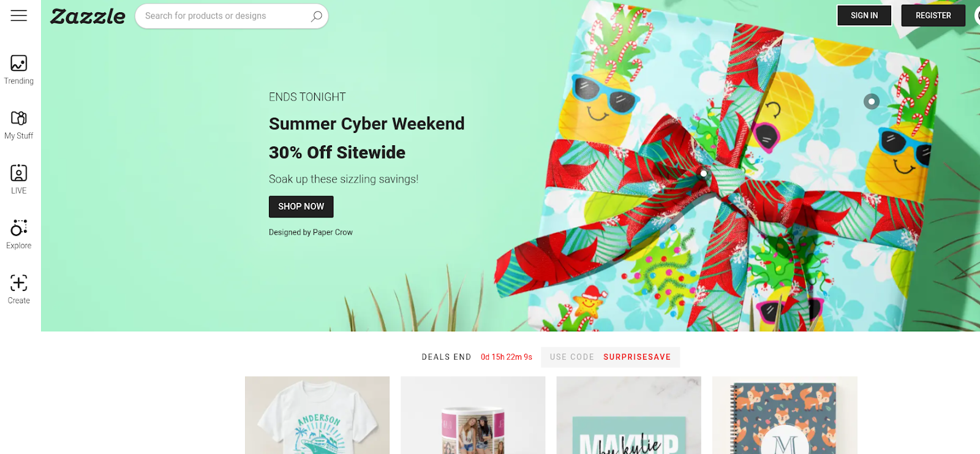Screen dimensions: 980x454
Task: Click the white hotspot dot on ribbon bow
Action: click(704, 173)
